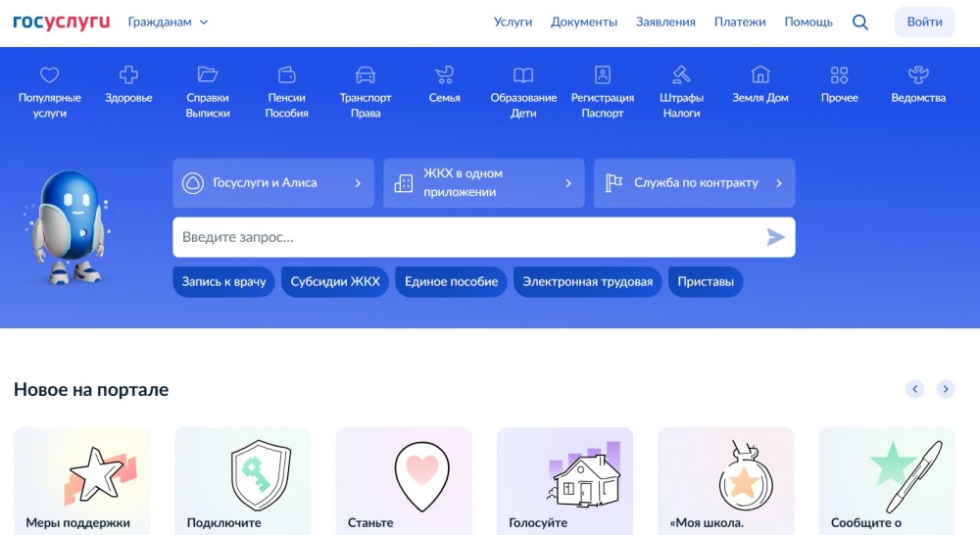Image resolution: width=980 pixels, height=535 pixels.
Task: Click the Пенсии Пособия wallet icon
Action: pyautogui.click(x=287, y=75)
